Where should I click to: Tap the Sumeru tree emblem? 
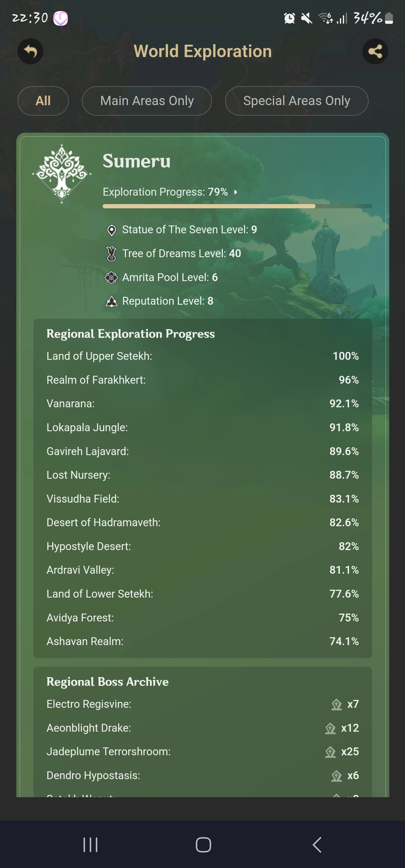(x=62, y=174)
